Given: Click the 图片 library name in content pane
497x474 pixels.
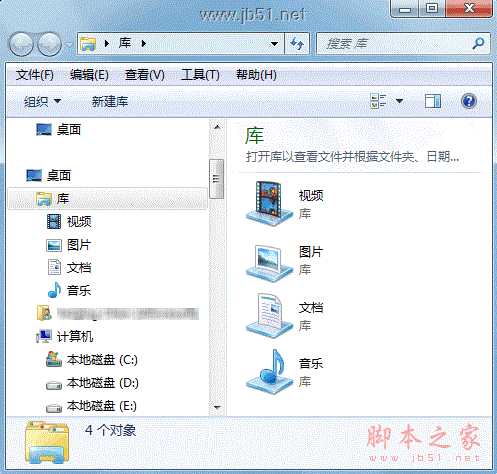Looking at the screenshot, I should [311, 251].
